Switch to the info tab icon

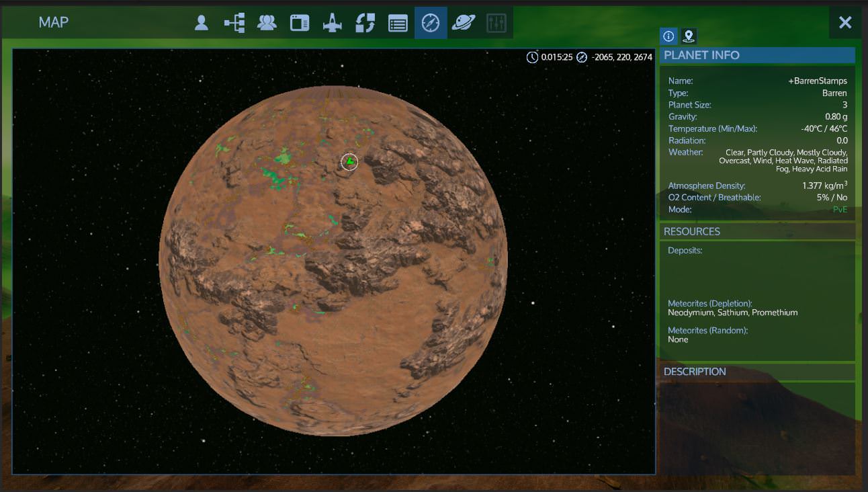tap(668, 36)
